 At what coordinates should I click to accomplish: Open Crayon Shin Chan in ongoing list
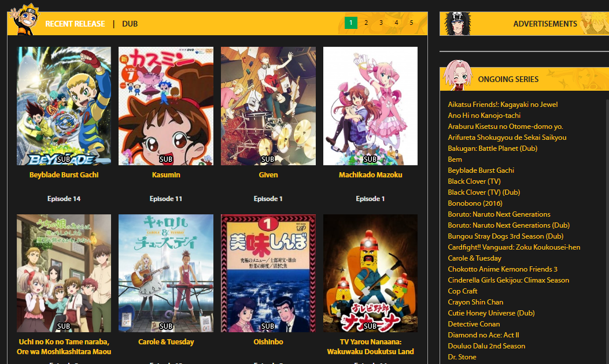[475, 302]
